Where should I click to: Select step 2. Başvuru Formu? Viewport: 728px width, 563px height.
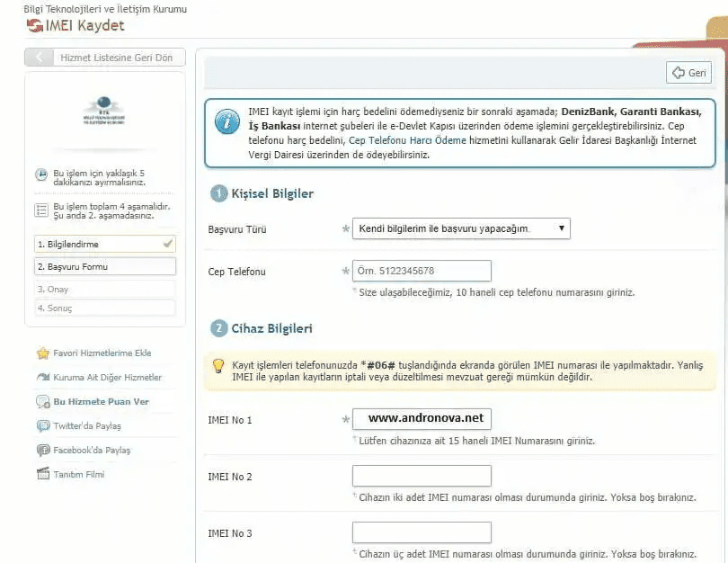click(105, 266)
